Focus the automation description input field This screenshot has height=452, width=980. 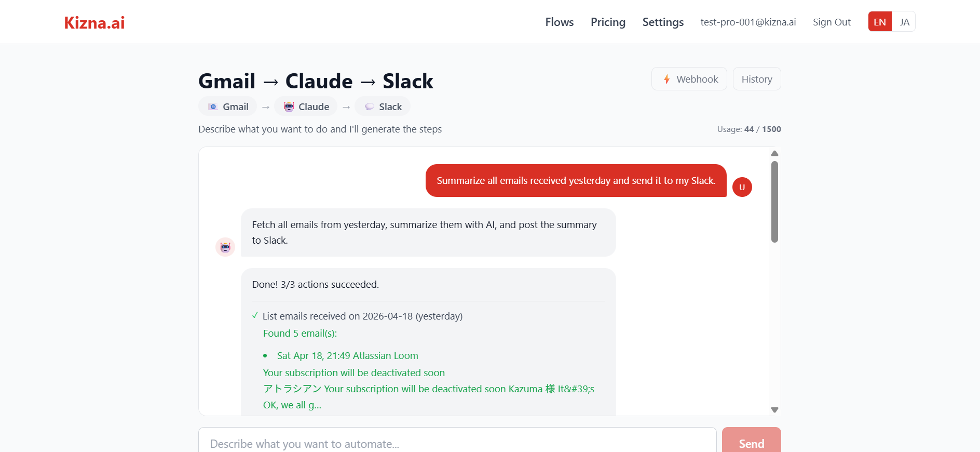tap(457, 443)
